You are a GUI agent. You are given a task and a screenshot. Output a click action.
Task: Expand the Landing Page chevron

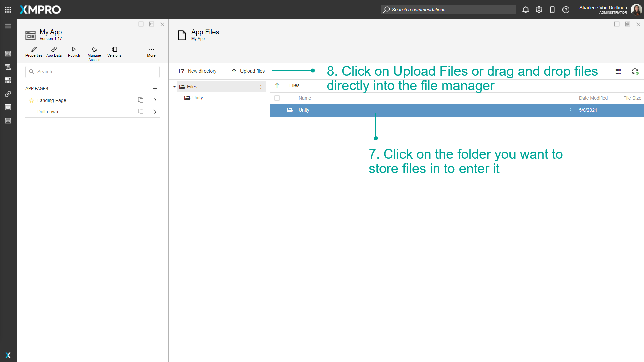(x=155, y=100)
